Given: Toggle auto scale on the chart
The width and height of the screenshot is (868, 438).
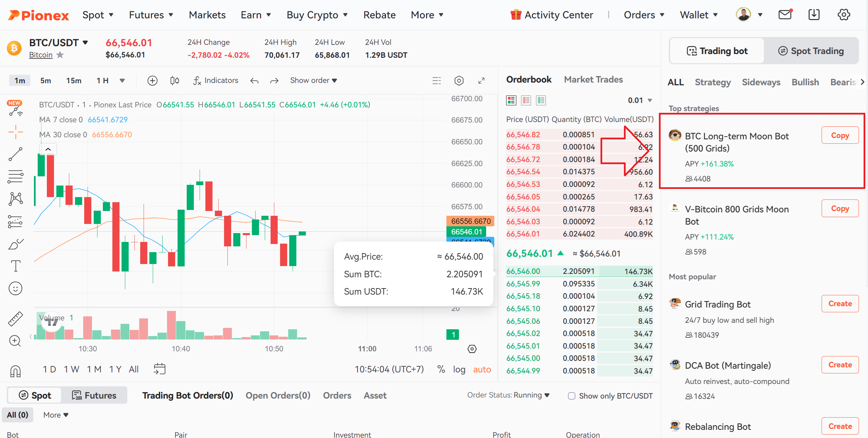Looking at the screenshot, I should tap(482, 369).
